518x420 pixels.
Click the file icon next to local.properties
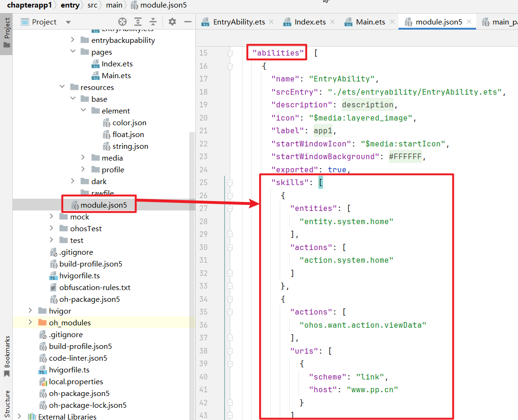pyautogui.click(x=43, y=382)
